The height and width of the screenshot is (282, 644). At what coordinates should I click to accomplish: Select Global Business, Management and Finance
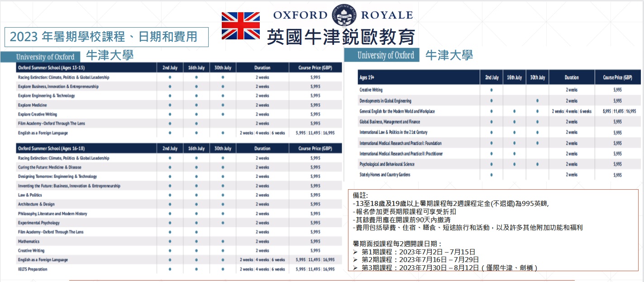click(390, 122)
